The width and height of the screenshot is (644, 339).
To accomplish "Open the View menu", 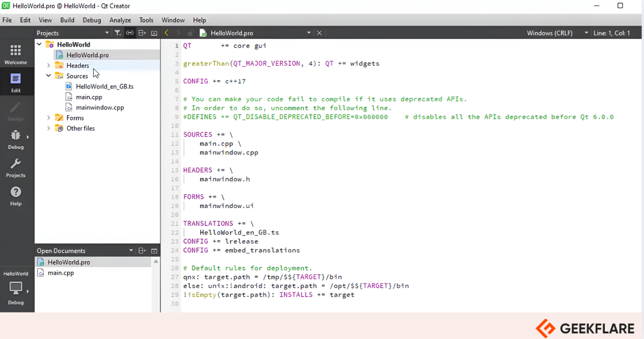I will click(45, 20).
